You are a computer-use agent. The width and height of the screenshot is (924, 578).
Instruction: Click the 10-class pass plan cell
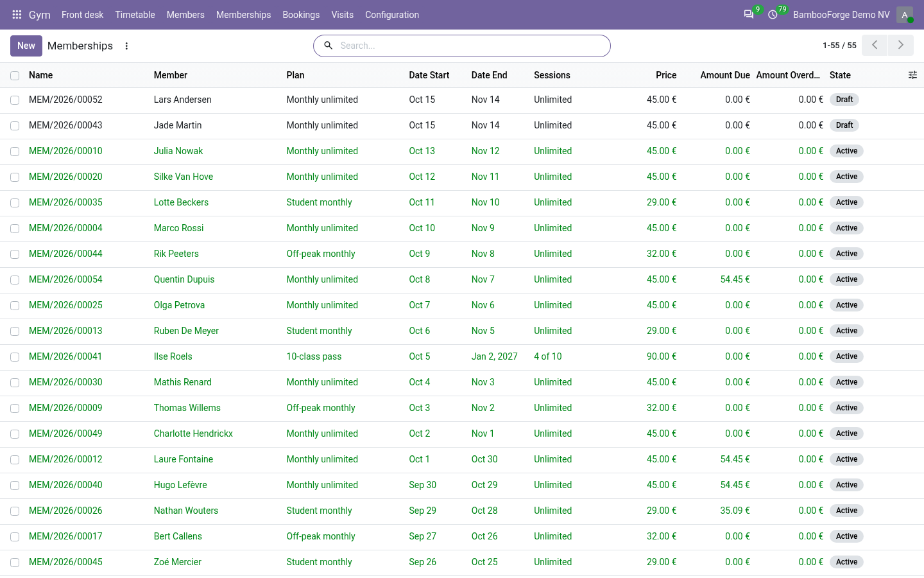pos(314,356)
